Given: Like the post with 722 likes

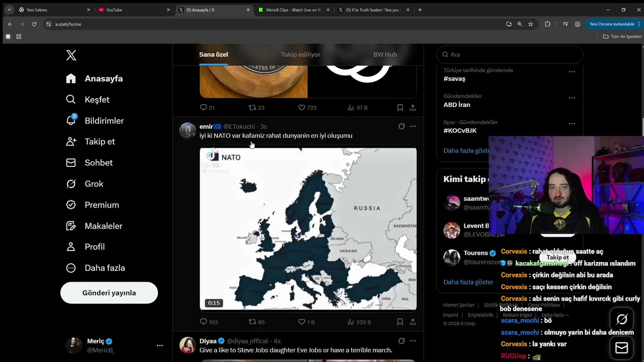Looking at the screenshot, I should [x=307, y=108].
